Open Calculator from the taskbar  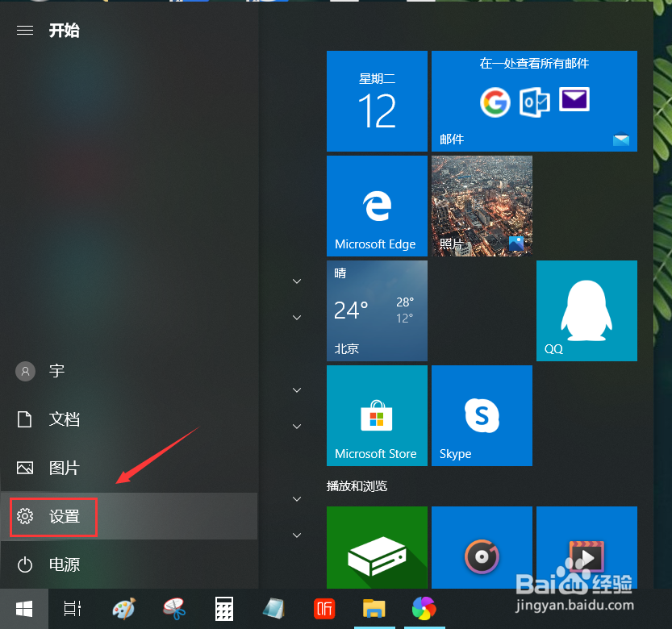click(224, 609)
